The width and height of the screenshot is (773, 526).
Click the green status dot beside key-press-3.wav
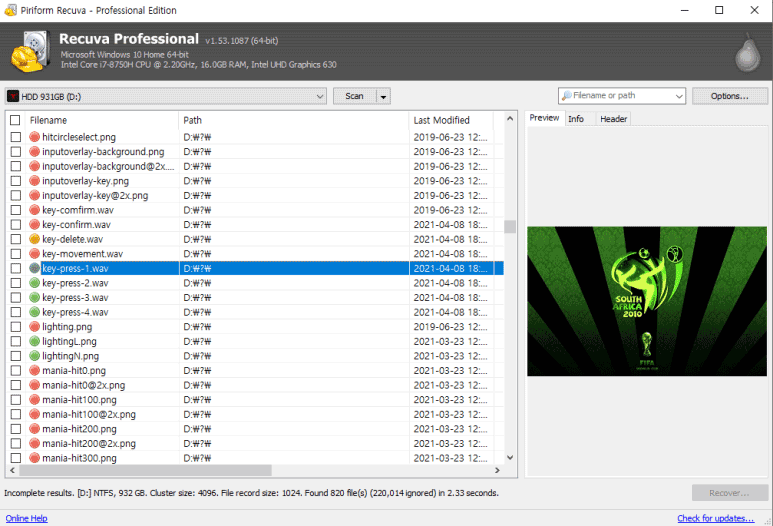click(35, 297)
